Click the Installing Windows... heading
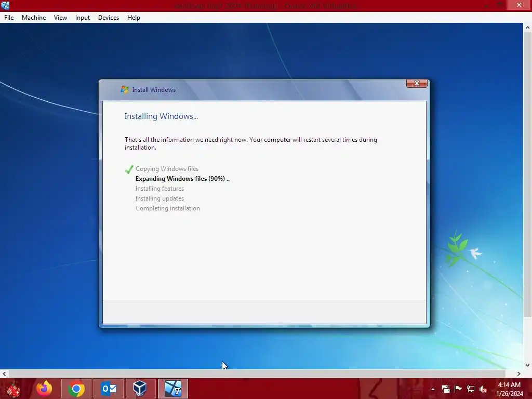Image resolution: width=532 pixels, height=399 pixels. click(x=161, y=116)
